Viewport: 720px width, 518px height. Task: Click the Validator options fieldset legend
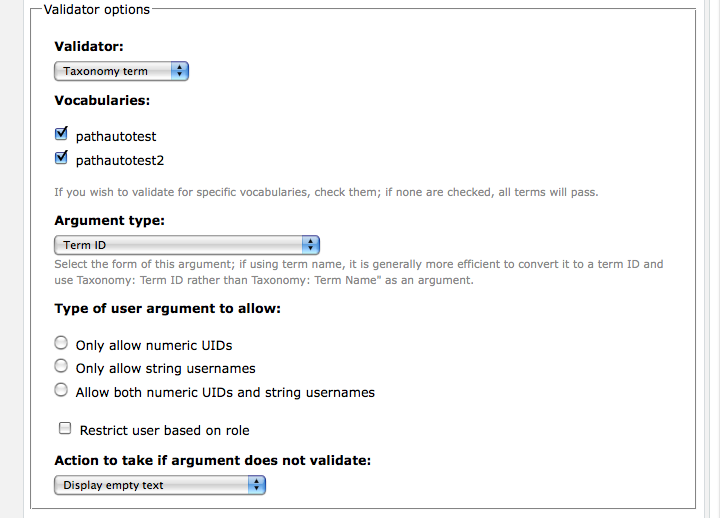96,9
